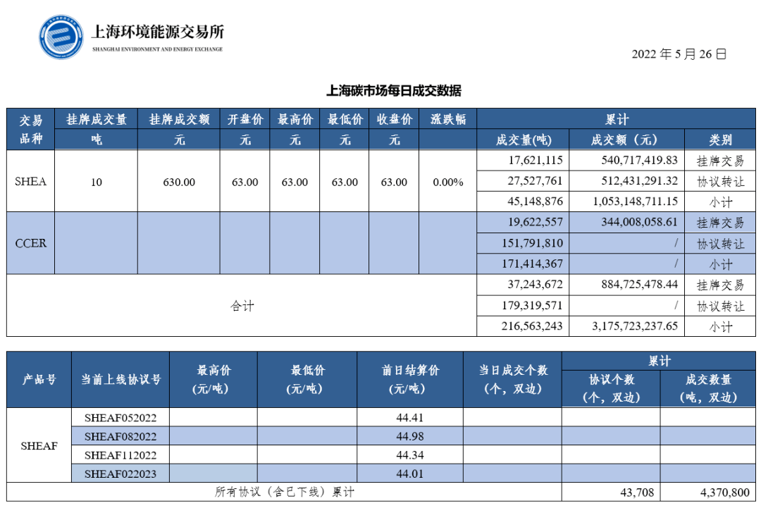Click the 上海碳市场每日成交数据 title
The width and height of the screenshot is (761, 532).
[395, 89]
